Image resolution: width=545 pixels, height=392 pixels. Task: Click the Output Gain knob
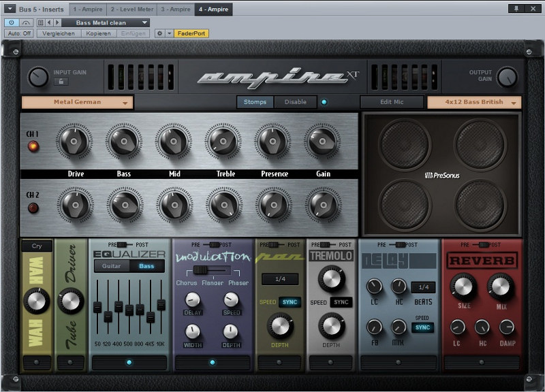[507, 77]
